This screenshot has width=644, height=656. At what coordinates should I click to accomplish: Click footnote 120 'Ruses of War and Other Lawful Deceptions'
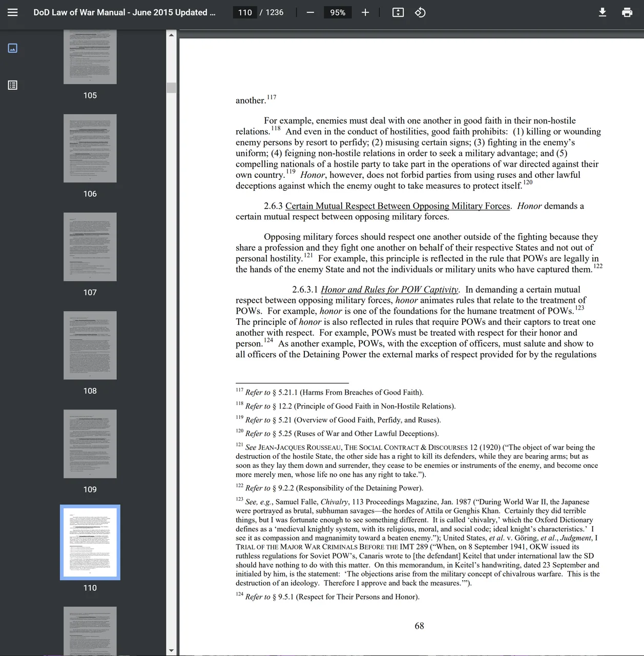tap(337, 434)
